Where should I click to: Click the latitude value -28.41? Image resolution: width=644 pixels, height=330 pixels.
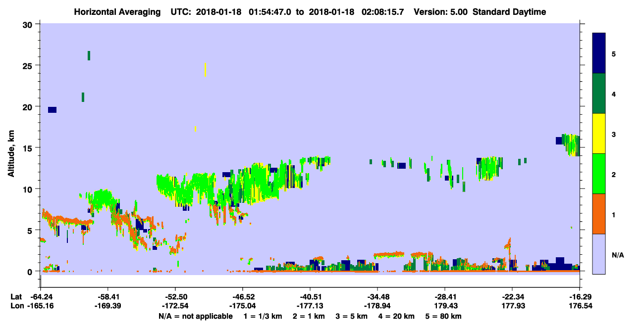pos(445,297)
